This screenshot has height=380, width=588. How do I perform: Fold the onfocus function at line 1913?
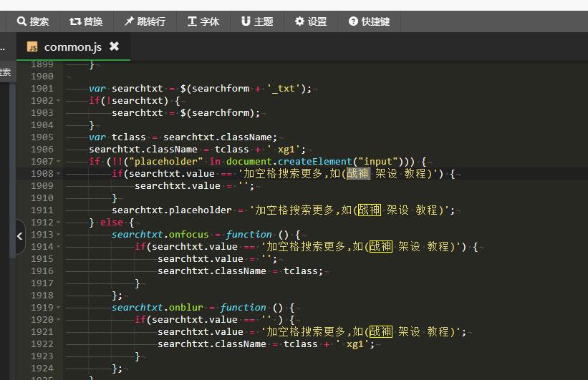click(x=59, y=235)
